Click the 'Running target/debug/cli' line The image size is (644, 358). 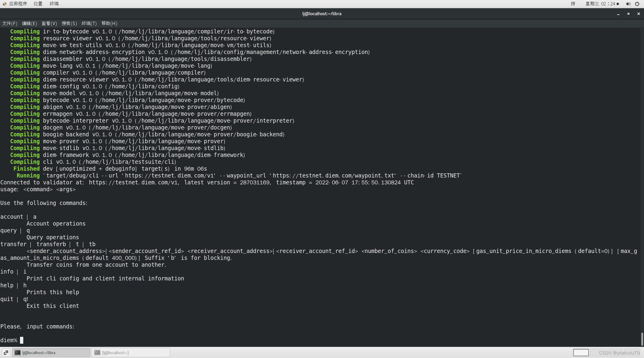pyautogui.click(x=239, y=175)
